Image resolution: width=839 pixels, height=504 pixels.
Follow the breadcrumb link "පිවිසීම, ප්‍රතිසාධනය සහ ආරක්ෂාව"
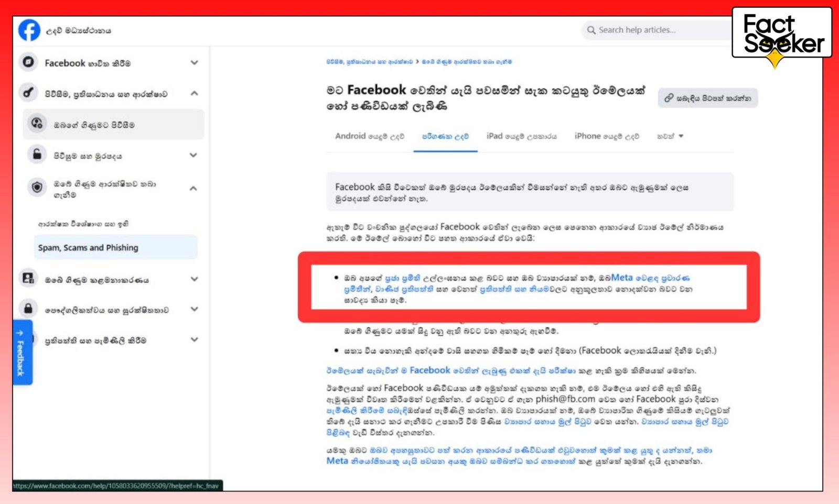369,62
